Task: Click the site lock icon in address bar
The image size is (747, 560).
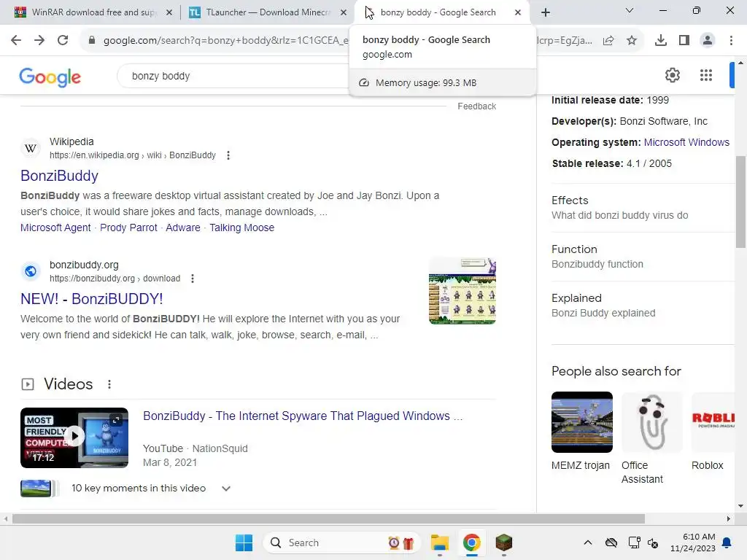Action: [x=92, y=41]
